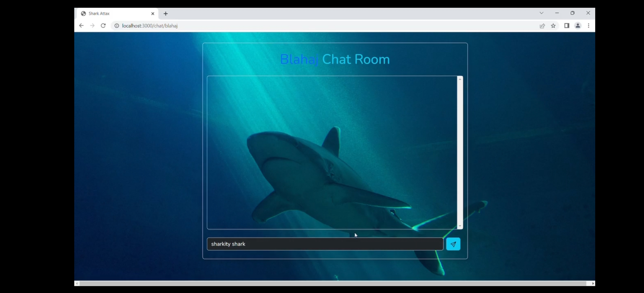Toggle the browser side panel
This screenshot has height=293, width=644.
(x=566, y=26)
